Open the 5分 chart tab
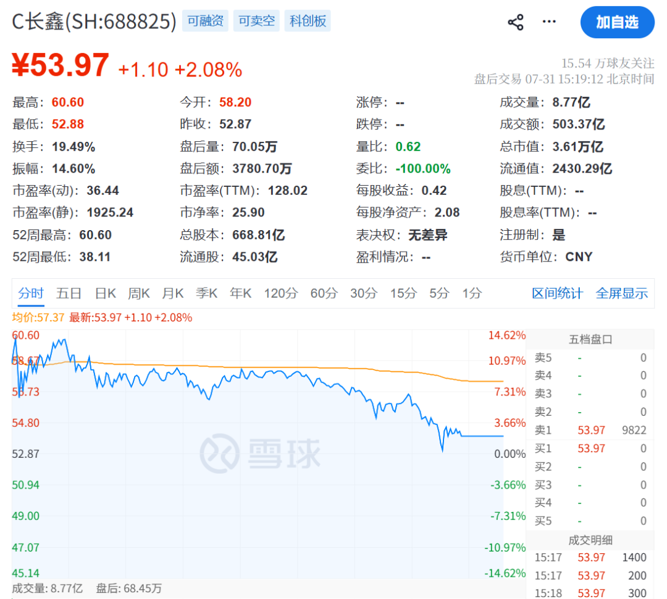Screen dimensions: 667x599 coord(439,293)
